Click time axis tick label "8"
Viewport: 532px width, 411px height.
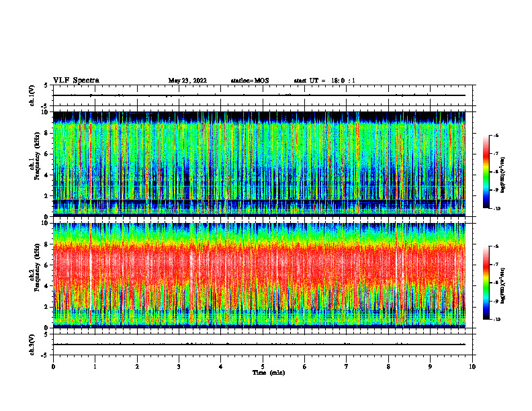click(388, 367)
